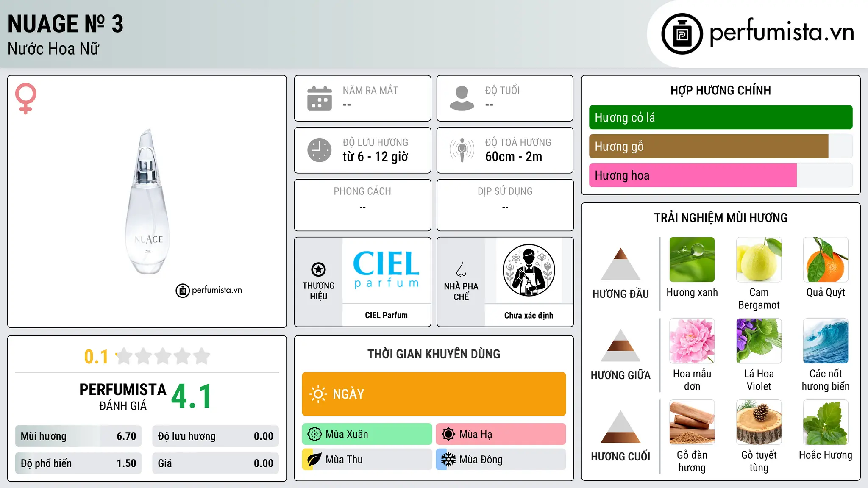The image size is (868, 488).
Task: Click the small perfumista.vn watermark icon under the bottle
Action: (x=183, y=291)
